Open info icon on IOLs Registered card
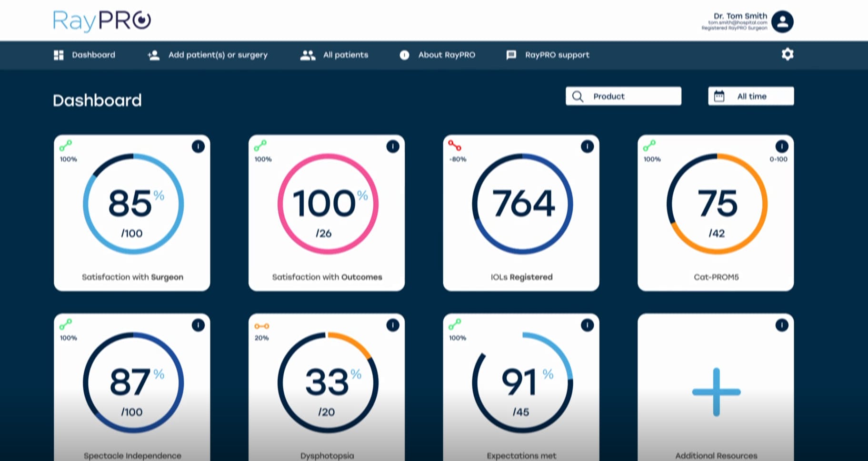Viewport: 868px width, 461px height. 587,147
